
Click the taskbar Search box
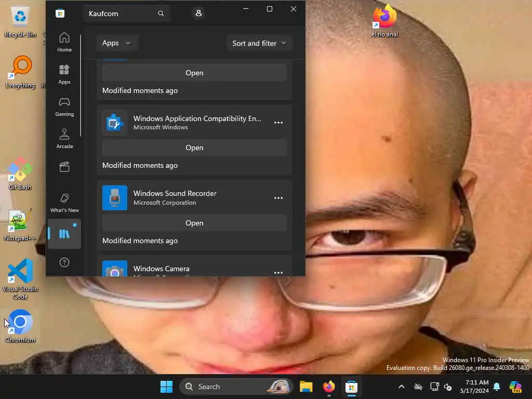(x=236, y=387)
